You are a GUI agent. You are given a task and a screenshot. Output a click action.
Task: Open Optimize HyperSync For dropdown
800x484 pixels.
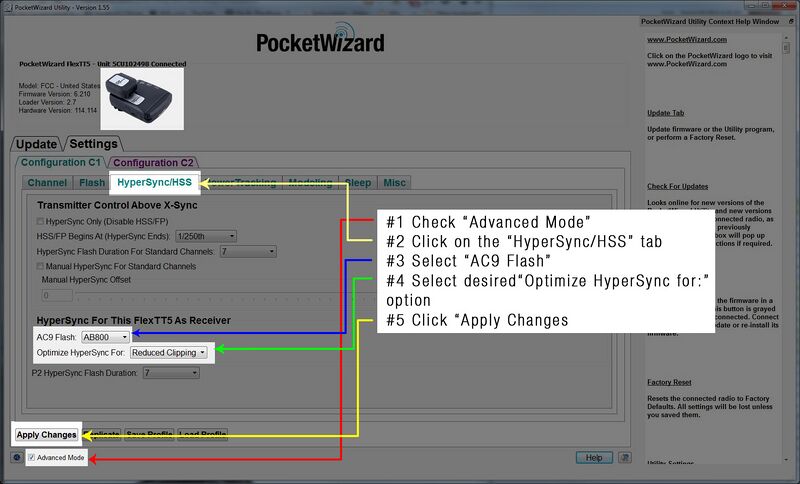pyautogui.click(x=169, y=352)
